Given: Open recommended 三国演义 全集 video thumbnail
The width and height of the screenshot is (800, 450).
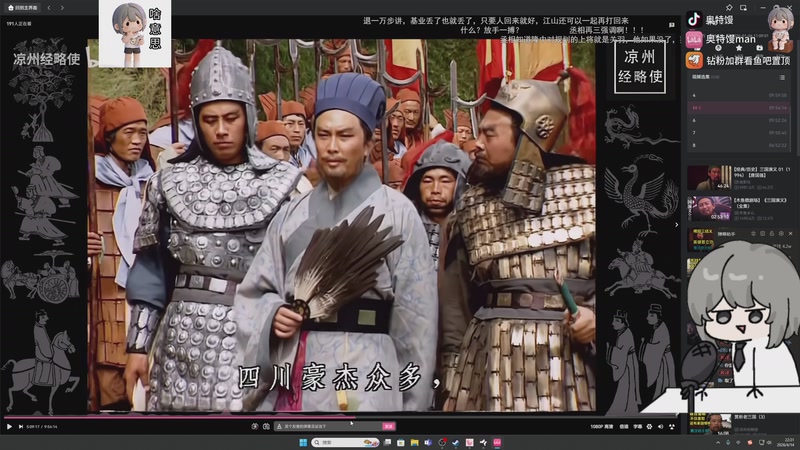Looking at the screenshot, I should [x=709, y=209].
